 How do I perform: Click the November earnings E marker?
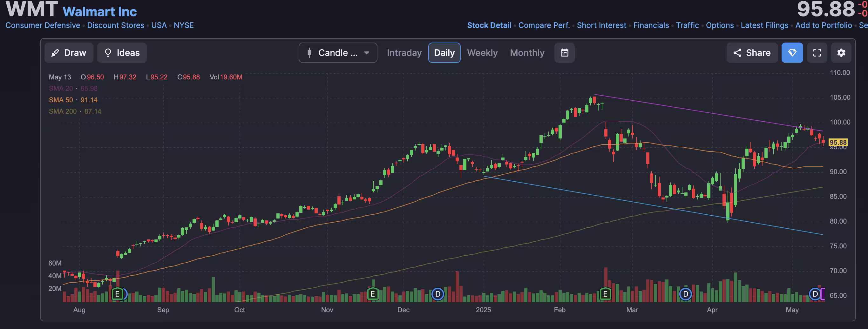[x=373, y=294]
